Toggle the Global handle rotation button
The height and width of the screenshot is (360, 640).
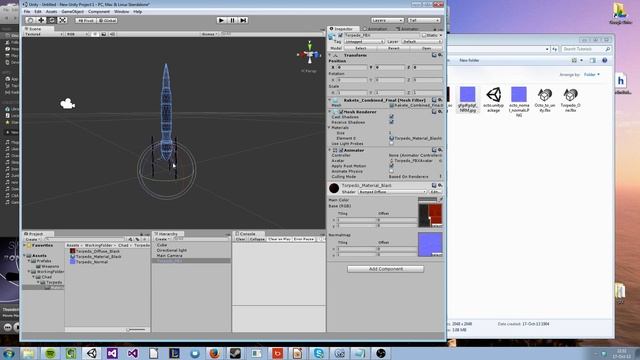pos(107,20)
